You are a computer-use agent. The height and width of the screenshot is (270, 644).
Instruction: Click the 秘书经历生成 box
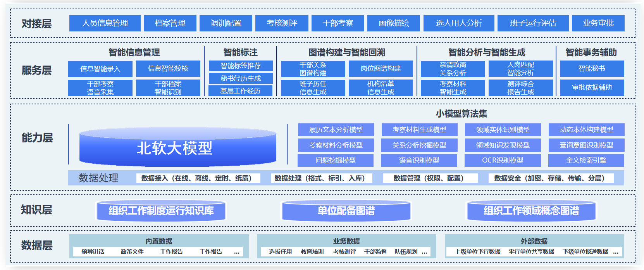pyautogui.click(x=241, y=78)
